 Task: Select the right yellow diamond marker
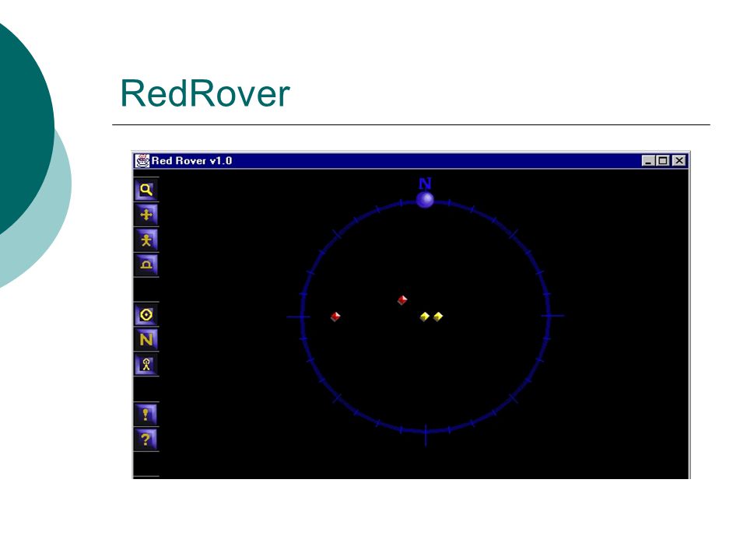click(x=438, y=317)
